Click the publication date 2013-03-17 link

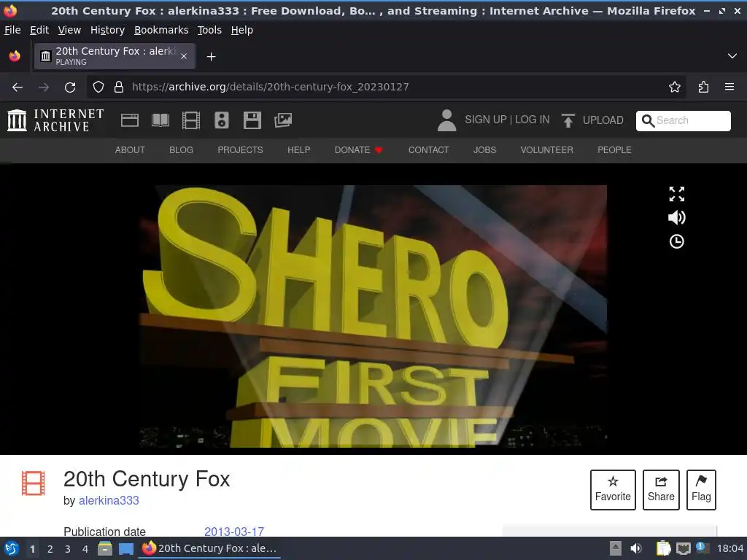coord(234,532)
